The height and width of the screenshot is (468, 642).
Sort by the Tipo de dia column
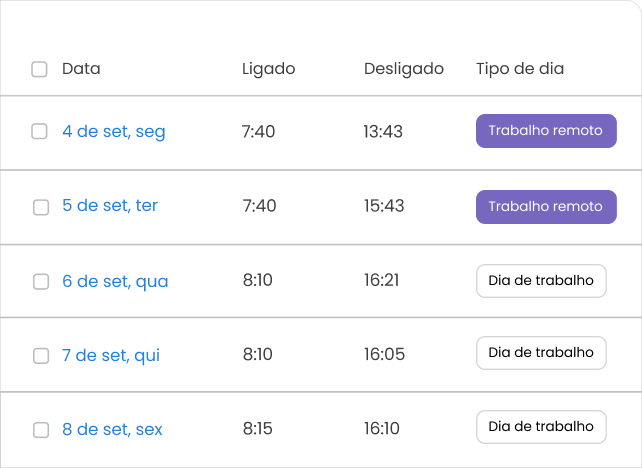point(520,69)
